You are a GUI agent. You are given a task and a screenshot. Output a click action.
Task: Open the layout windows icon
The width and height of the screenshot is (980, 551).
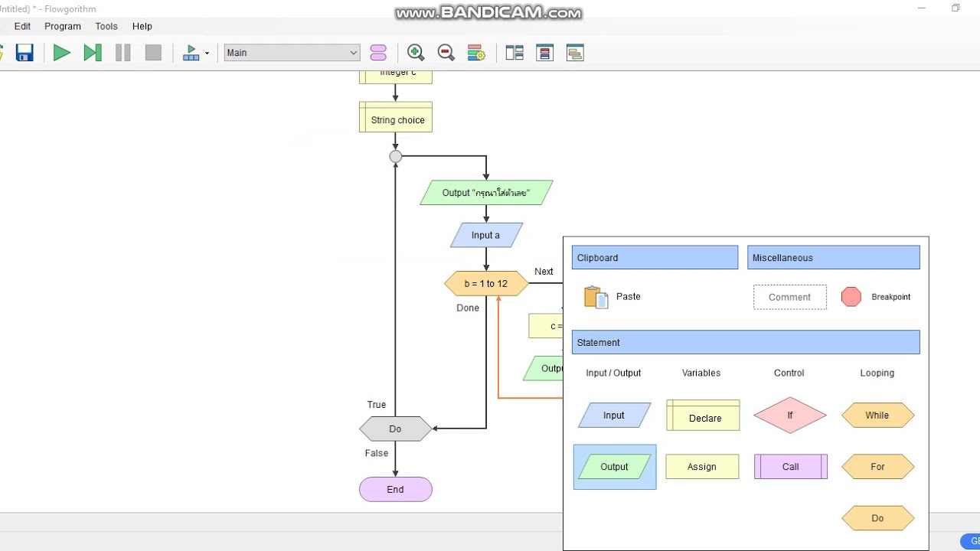point(514,53)
